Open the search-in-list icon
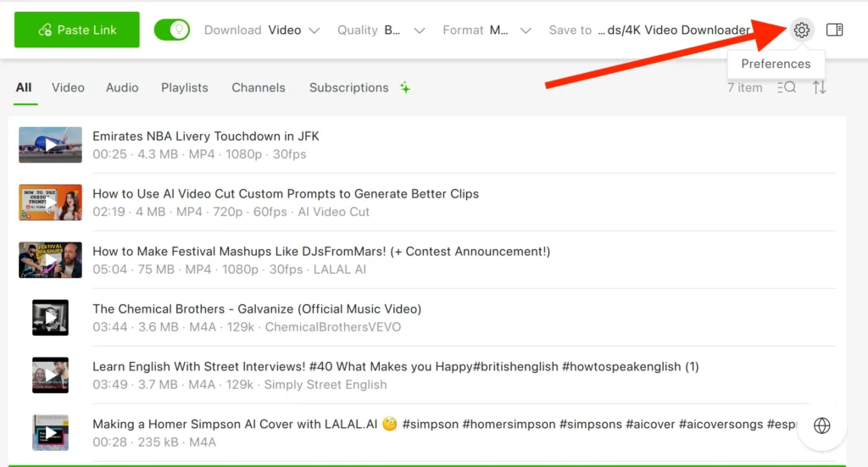This screenshot has width=868, height=467. click(786, 87)
